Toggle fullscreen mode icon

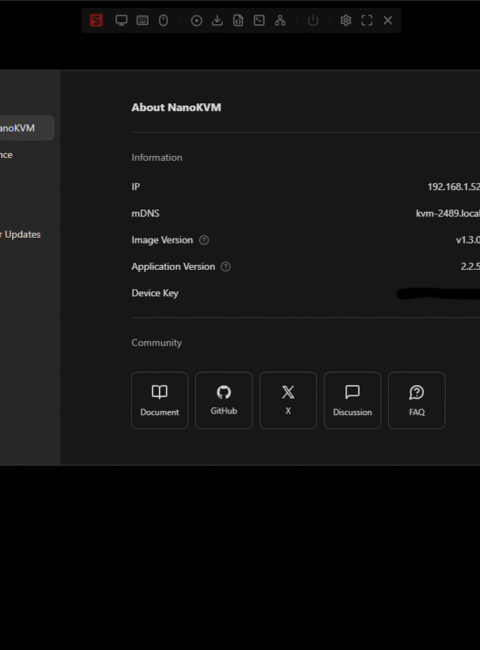[x=367, y=20]
